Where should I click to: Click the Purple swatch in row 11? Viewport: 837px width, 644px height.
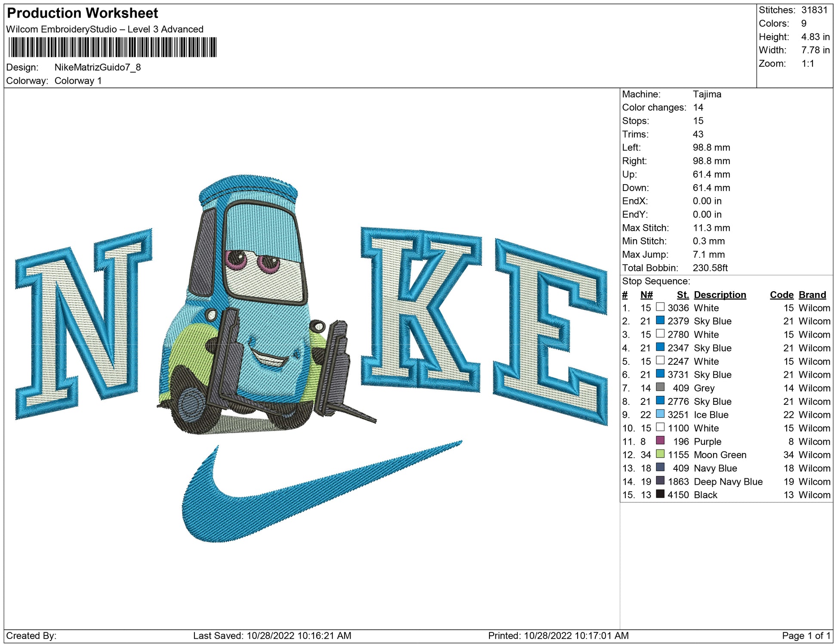tap(660, 441)
